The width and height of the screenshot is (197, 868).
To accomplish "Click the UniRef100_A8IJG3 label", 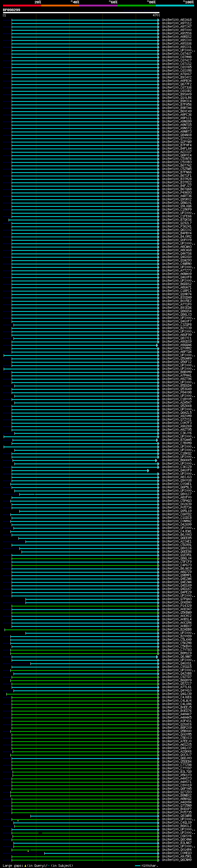I will 177,477.
